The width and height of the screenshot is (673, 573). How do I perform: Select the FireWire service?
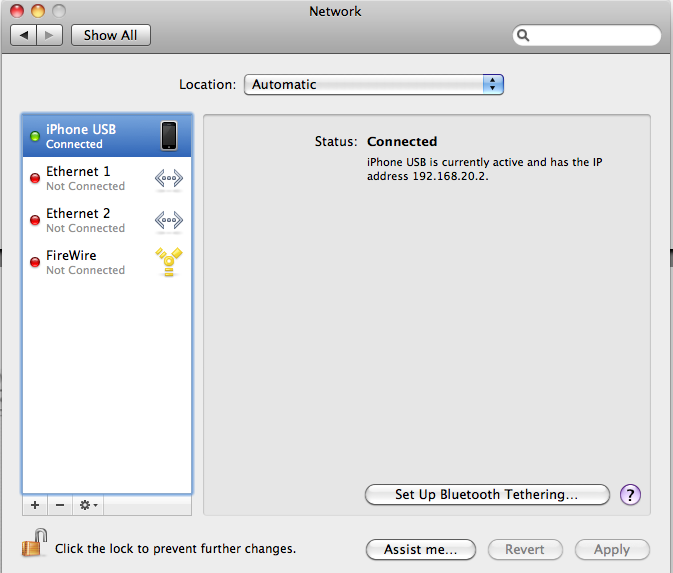pos(107,262)
